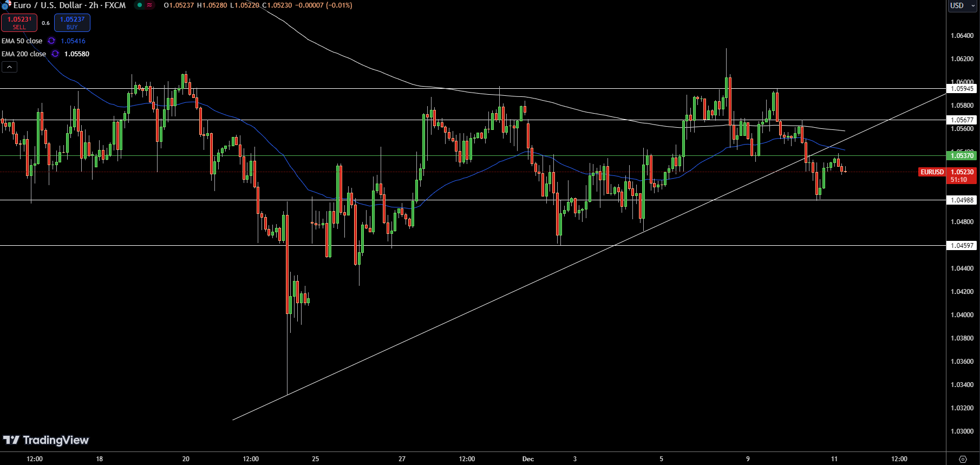Click the EMA 50 value 1.05416

click(73, 41)
